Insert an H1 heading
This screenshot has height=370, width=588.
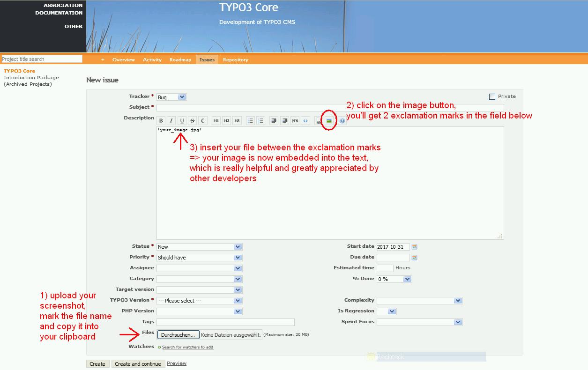pos(216,121)
